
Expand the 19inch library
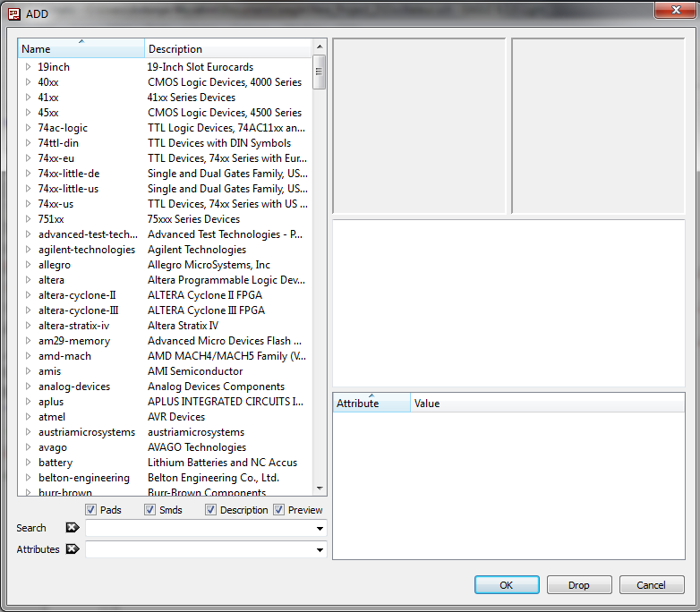(x=28, y=67)
